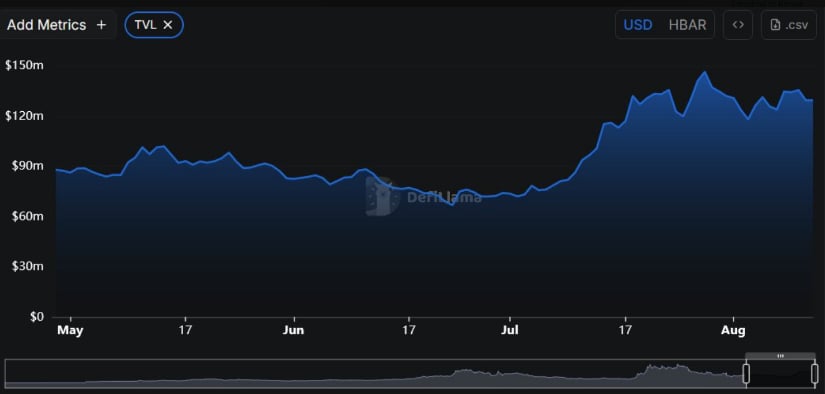Click the grip on top of the range selector

780,356
